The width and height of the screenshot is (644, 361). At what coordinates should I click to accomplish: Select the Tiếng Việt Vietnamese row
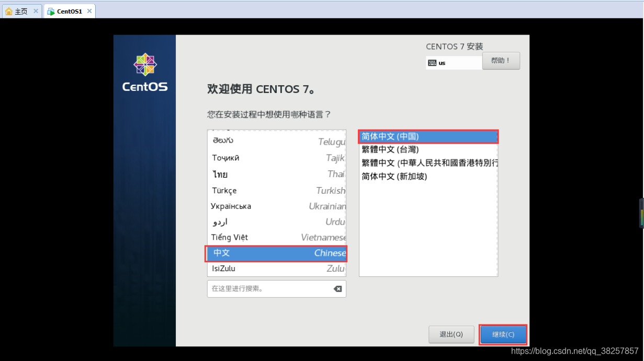click(277, 237)
